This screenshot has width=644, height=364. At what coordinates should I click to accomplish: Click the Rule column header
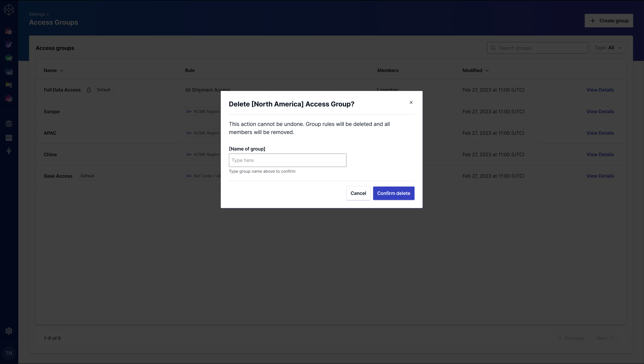coord(190,70)
